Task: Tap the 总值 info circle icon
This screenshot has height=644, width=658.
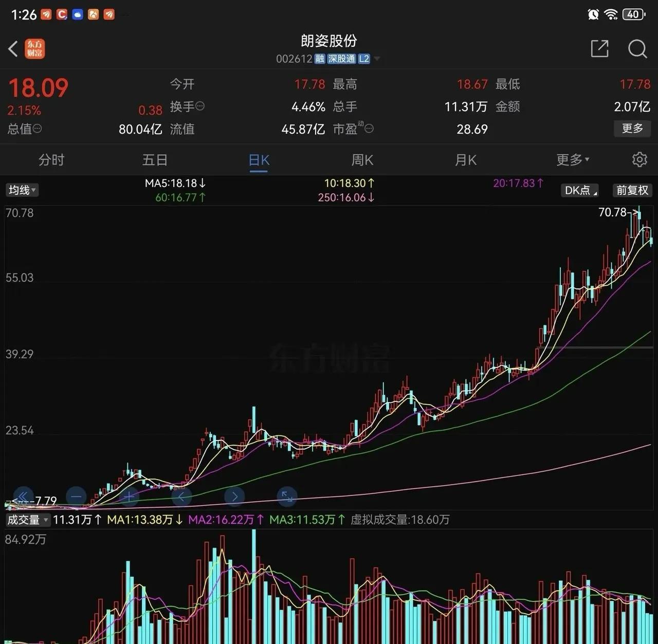Action: tap(38, 128)
